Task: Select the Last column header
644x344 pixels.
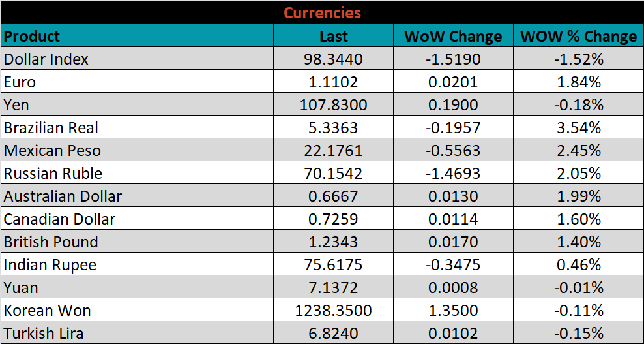Action: pyautogui.click(x=333, y=37)
